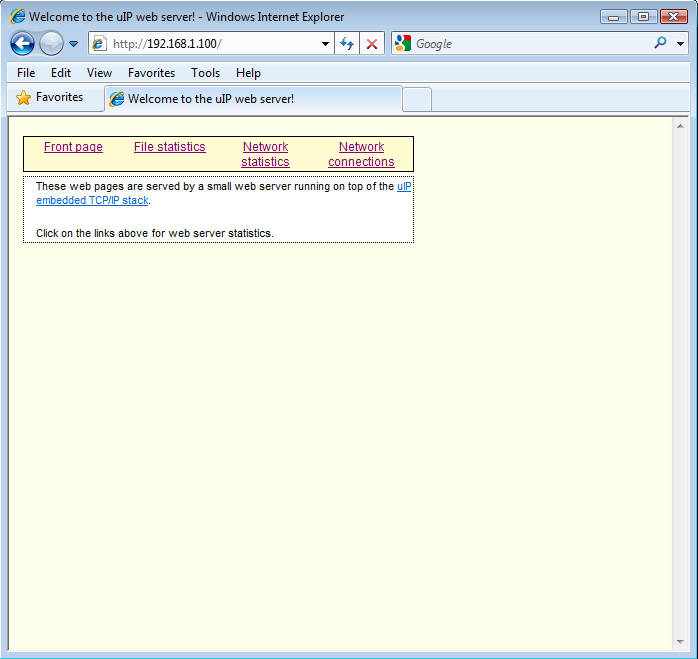Open the recent pages dropdown arrow

(73, 44)
